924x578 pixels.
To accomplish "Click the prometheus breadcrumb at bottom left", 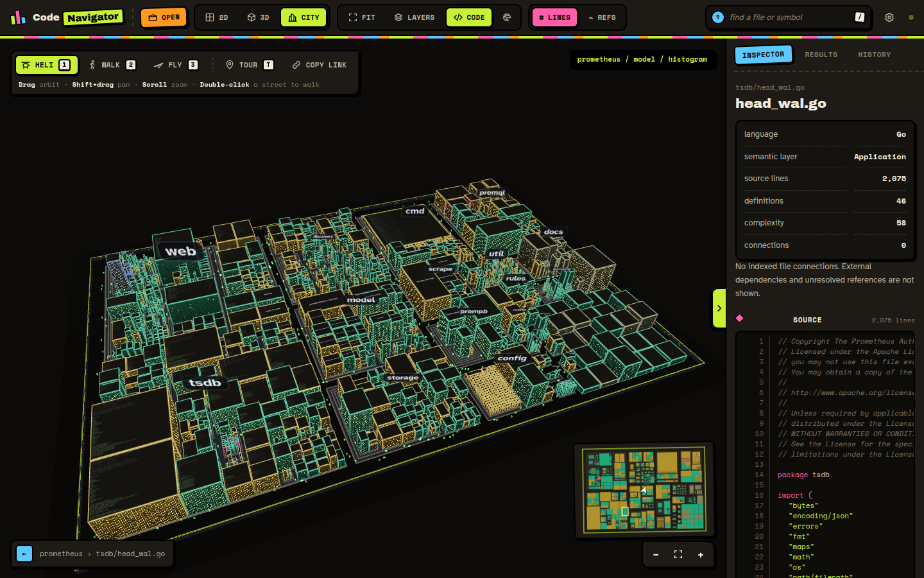I will point(61,554).
